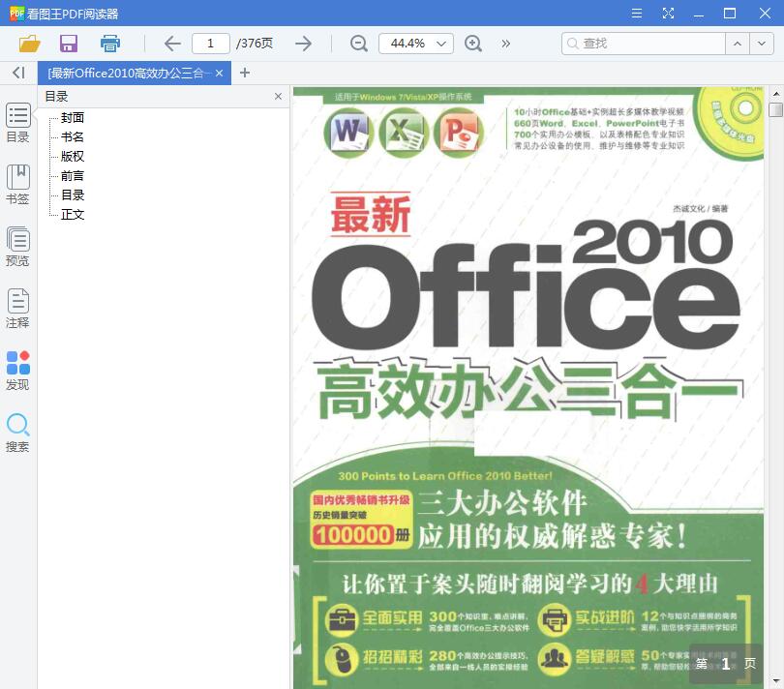
Task: Jump to 版权 in the outline
Action: [73, 157]
